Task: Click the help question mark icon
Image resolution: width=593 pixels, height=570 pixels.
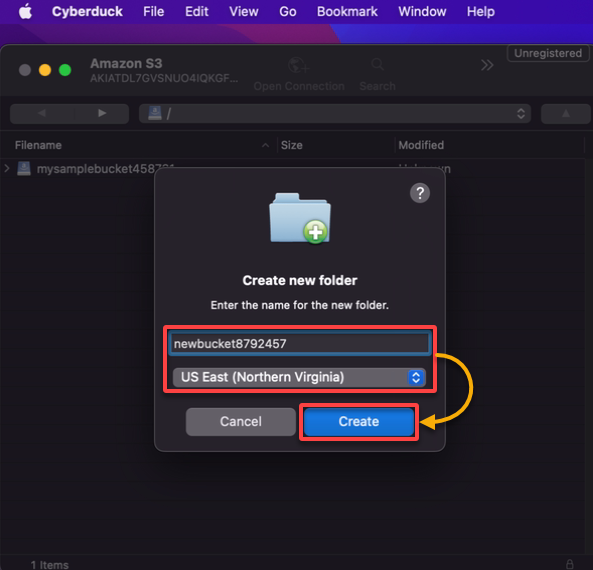Action: click(420, 193)
